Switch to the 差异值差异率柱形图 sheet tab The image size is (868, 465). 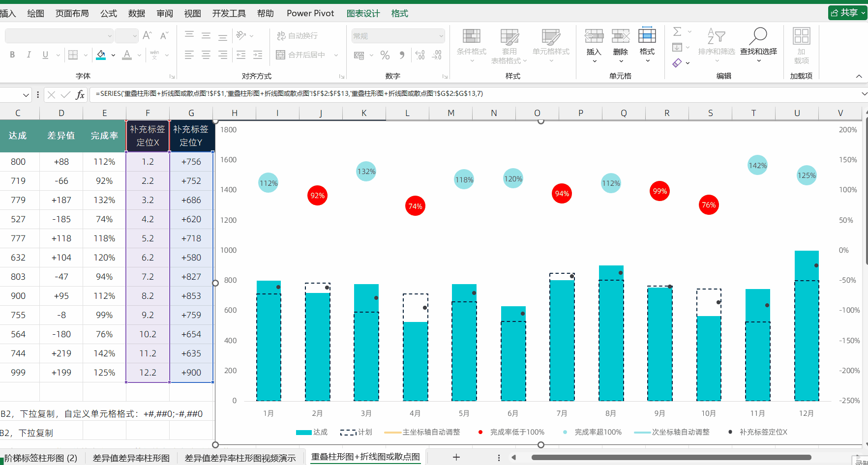(x=131, y=458)
